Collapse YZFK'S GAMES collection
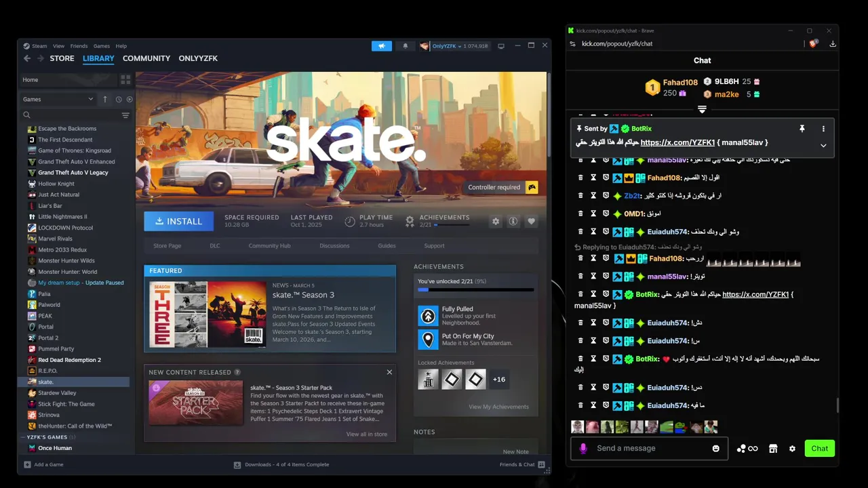Screen dimensions: 868x488 [24, 437]
